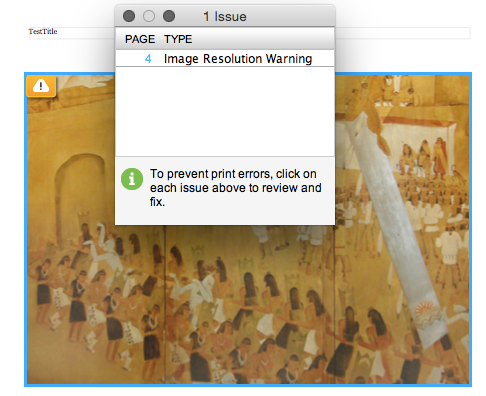Click the orange warning triangle badge on image
The height and width of the screenshot is (396, 486).
[x=41, y=86]
